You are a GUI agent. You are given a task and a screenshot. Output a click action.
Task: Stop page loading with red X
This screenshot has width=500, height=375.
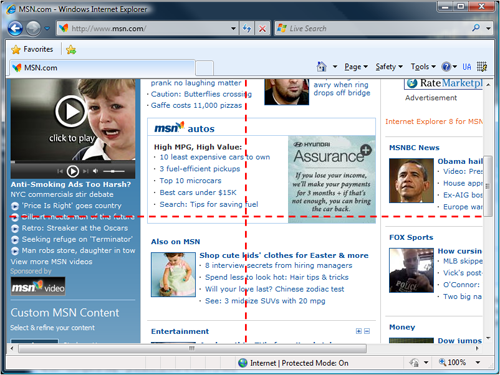click(x=262, y=29)
